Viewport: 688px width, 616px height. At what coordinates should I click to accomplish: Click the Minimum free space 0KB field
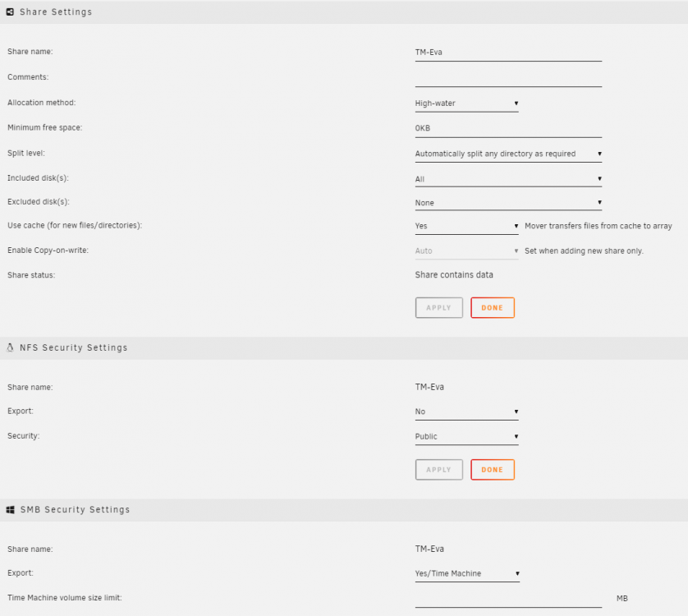508,129
